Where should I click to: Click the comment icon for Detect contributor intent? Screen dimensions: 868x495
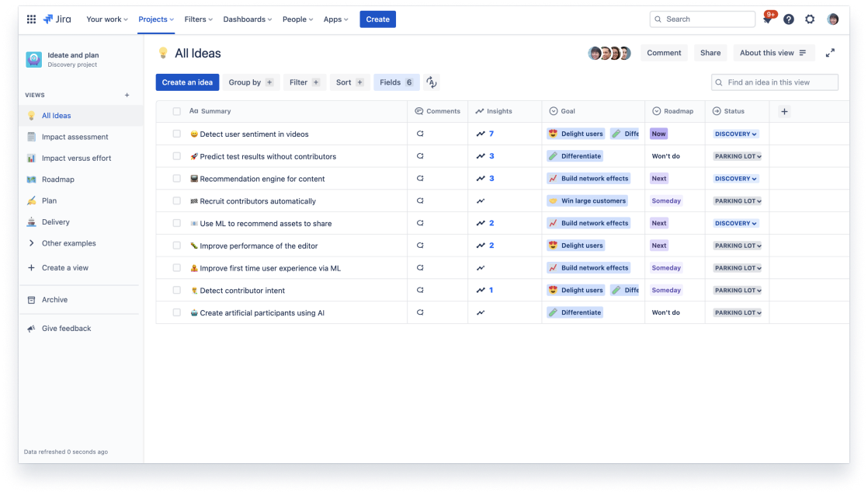coord(420,291)
